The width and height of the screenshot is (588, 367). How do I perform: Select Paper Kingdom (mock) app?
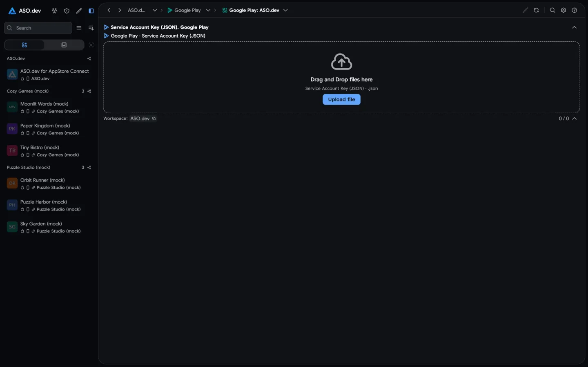click(49, 129)
